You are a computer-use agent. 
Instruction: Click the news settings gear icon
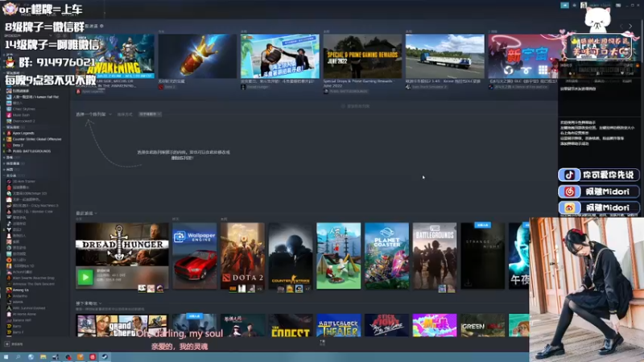point(102,26)
